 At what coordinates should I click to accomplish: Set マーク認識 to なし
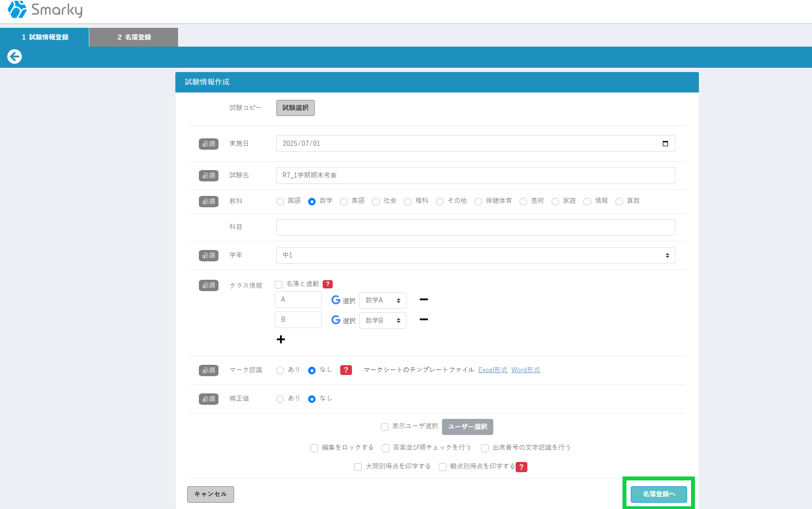tap(312, 370)
